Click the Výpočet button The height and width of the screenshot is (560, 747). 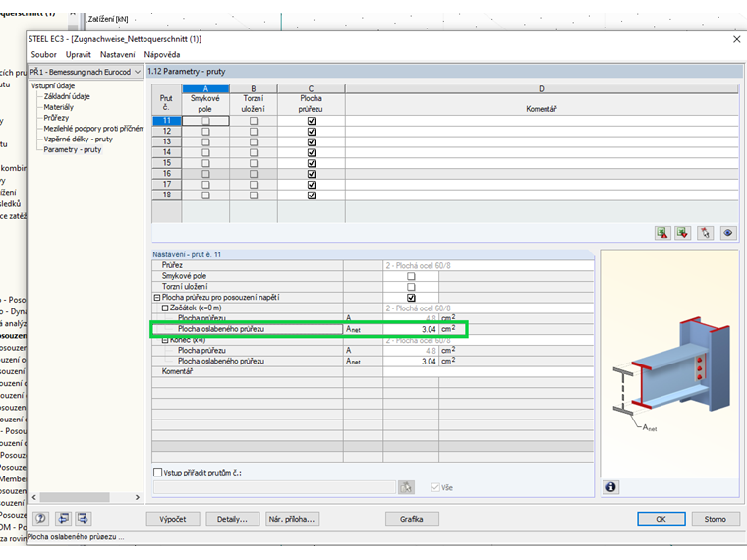pyautogui.click(x=173, y=519)
